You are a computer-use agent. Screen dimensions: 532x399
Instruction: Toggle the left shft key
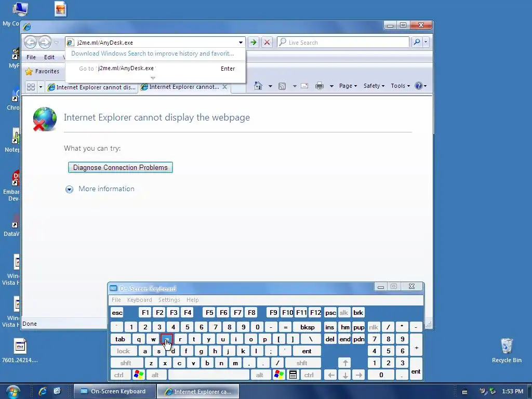[x=127, y=363]
